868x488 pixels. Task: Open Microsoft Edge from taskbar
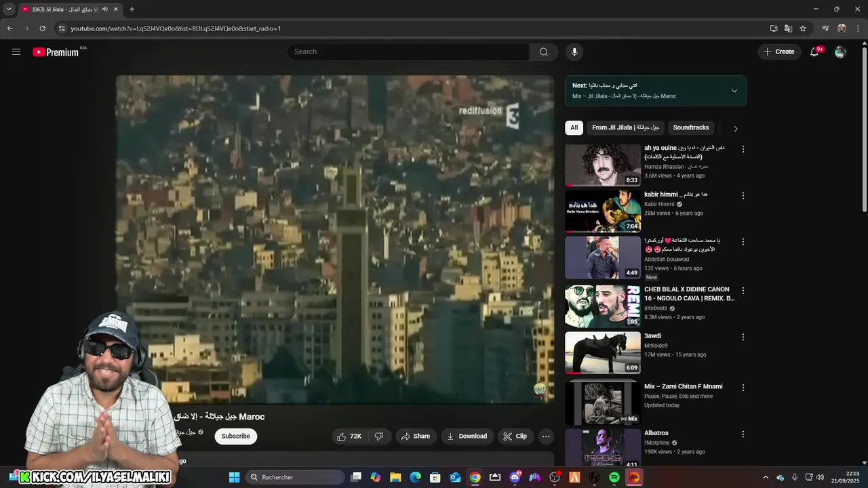point(415,477)
